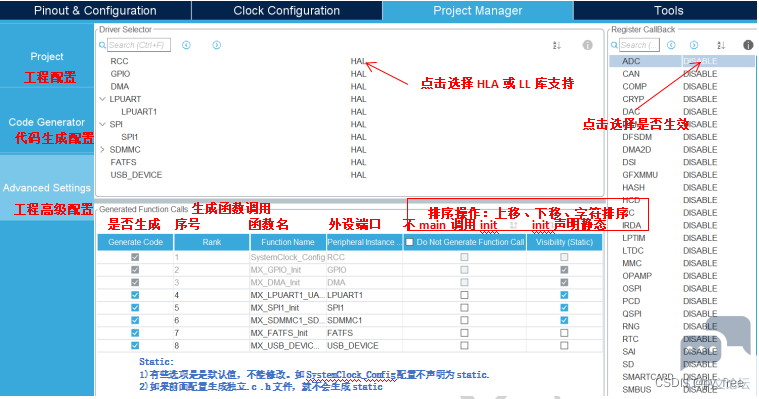
Task: Toggle Generate Code for MX_USB_DEVICE row
Action: tap(135, 345)
